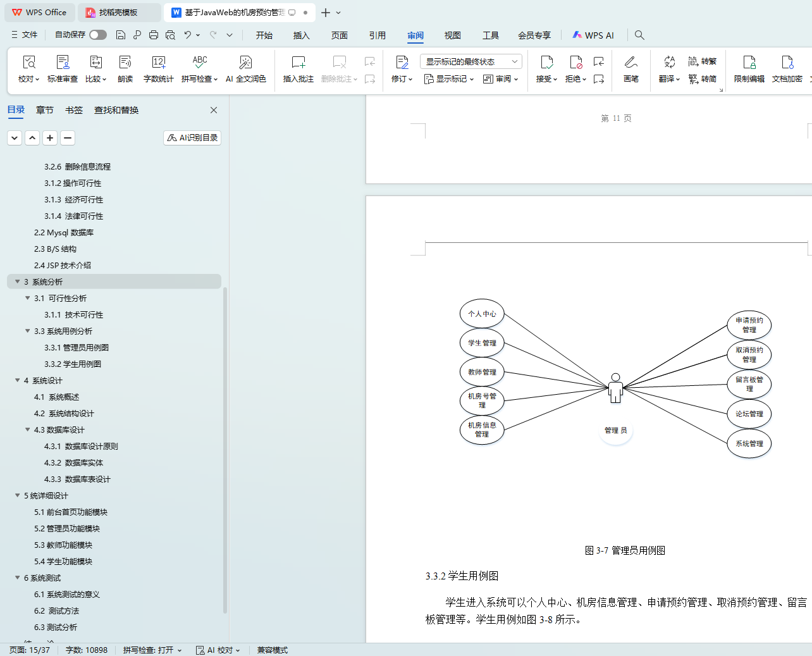This screenshot has width=812, height=656.
Task: Collapse the 3 系统分析 outline section
Action: coord(18,282)
